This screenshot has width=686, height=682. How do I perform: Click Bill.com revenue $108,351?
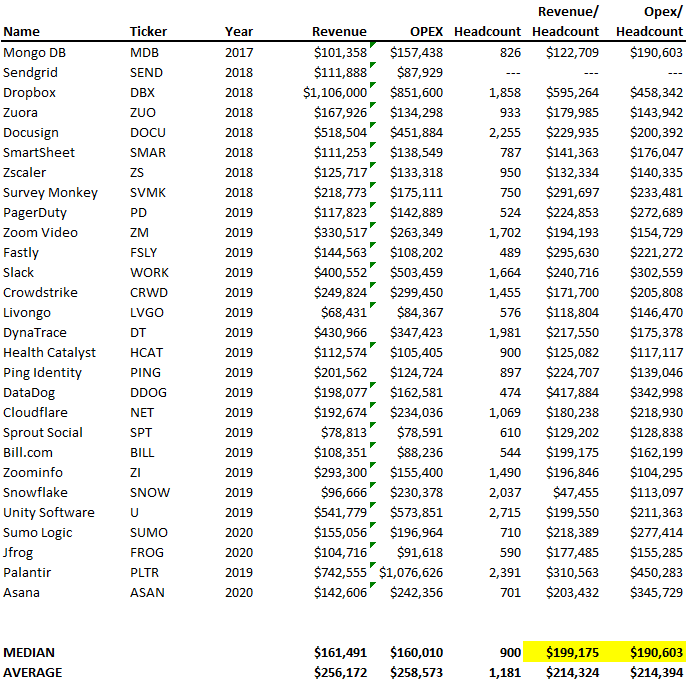click(340, 453)
